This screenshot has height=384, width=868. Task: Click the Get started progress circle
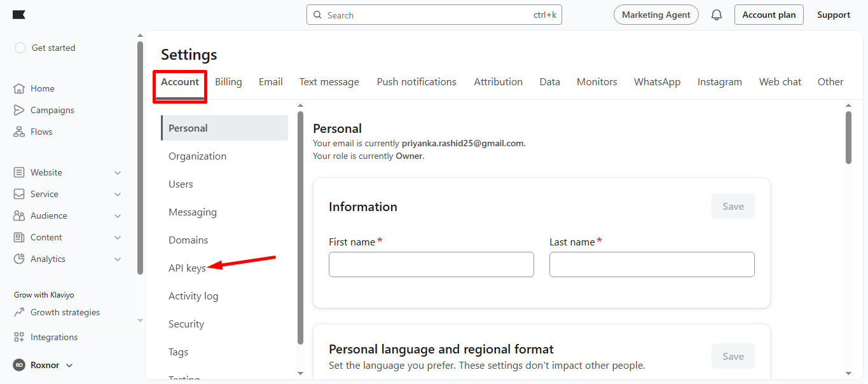pos(20,47)
